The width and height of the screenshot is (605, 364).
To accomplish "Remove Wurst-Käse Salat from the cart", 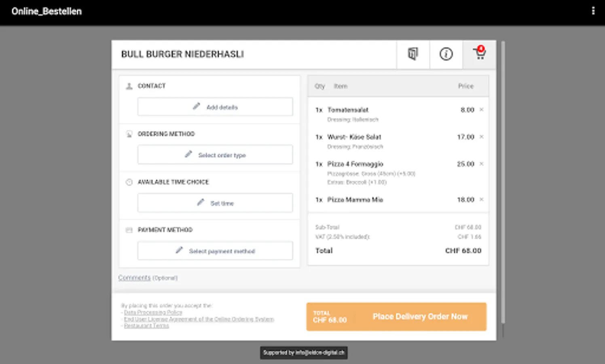I will click(x=481, y=137).
